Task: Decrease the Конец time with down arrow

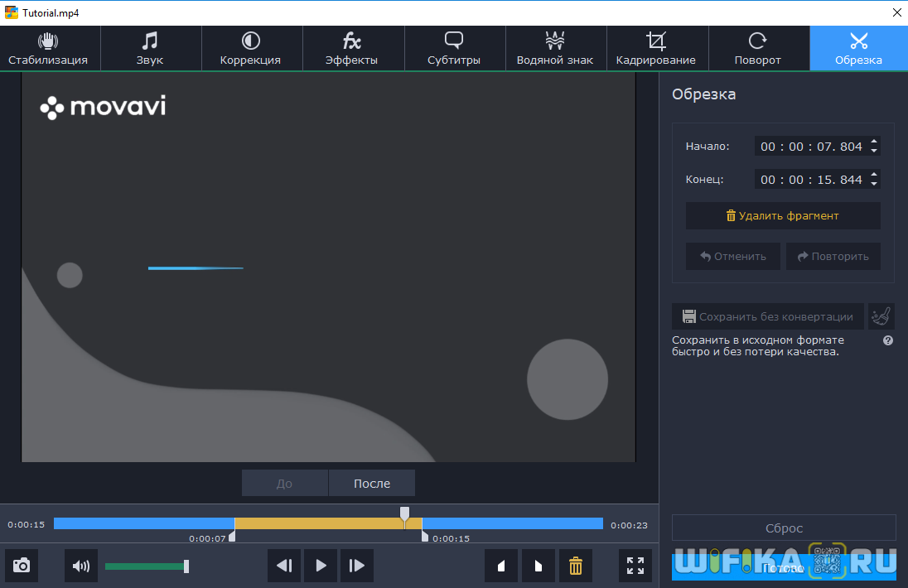Action: tap(874, 184)
